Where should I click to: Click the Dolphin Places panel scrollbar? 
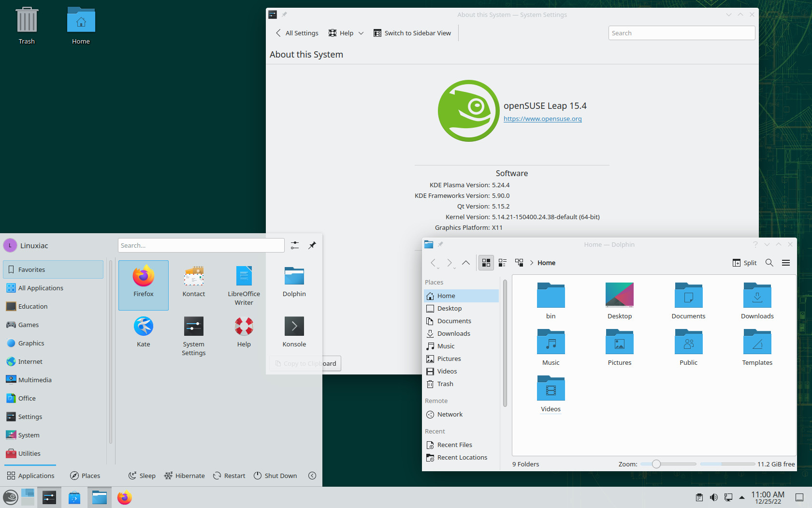coord(505,343)
